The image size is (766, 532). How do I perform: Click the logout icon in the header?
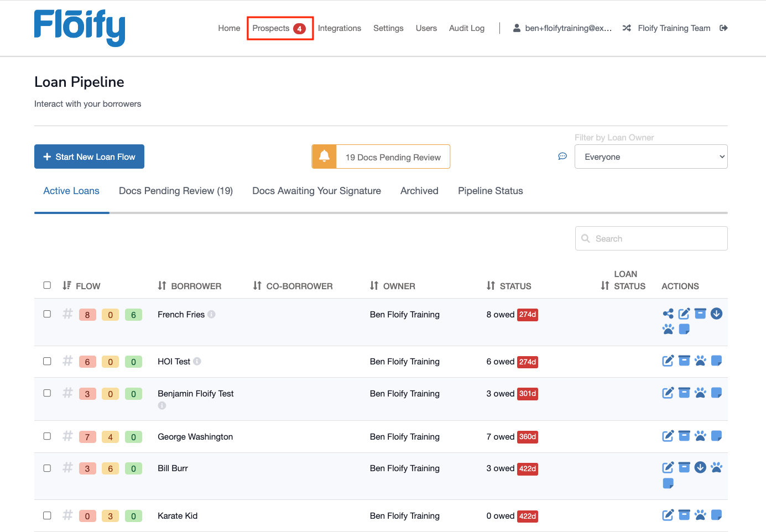coord(723,28)
